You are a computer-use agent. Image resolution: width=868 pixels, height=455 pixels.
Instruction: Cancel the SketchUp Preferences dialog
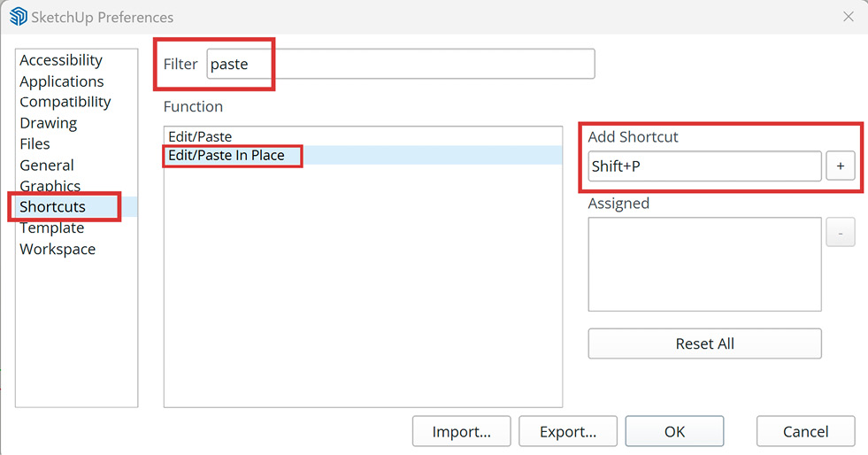pos(805,431)
